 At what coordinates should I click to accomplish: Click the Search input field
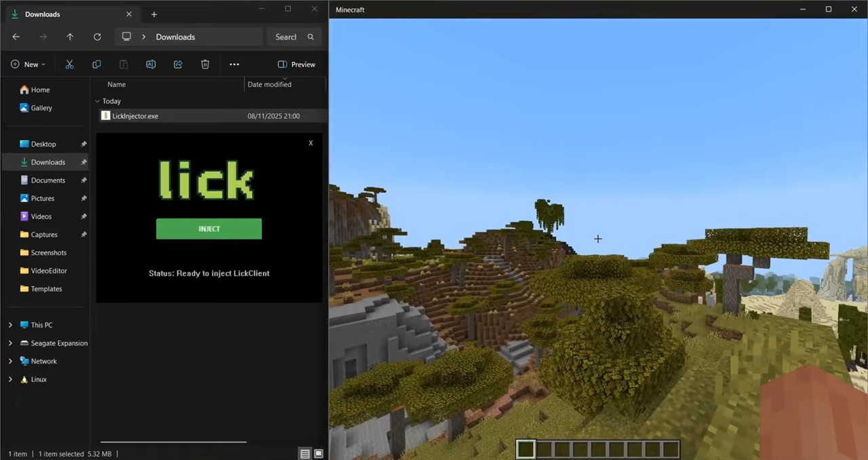click(286, 37)
